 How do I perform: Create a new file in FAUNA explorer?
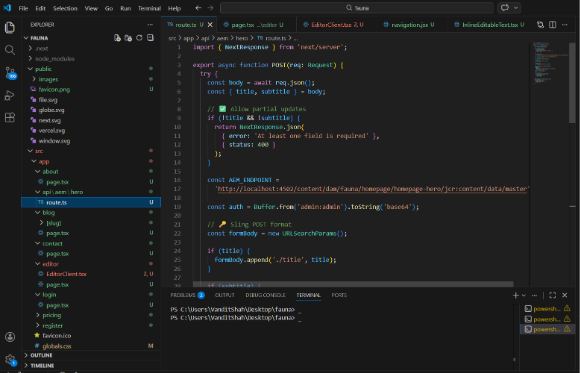point(117,38)
